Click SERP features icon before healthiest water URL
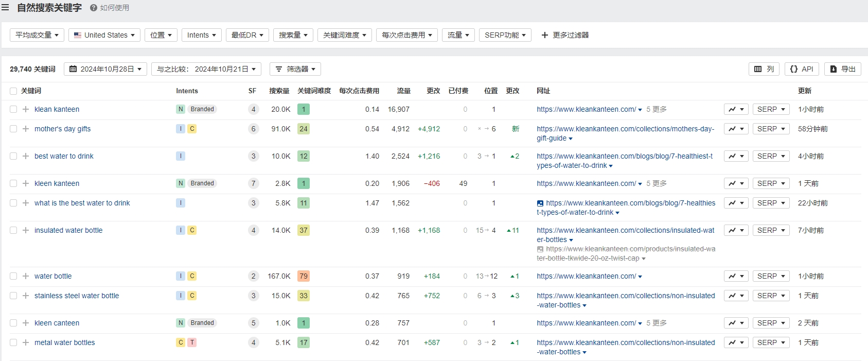This screenshot has height=361, width=868. 540,203
